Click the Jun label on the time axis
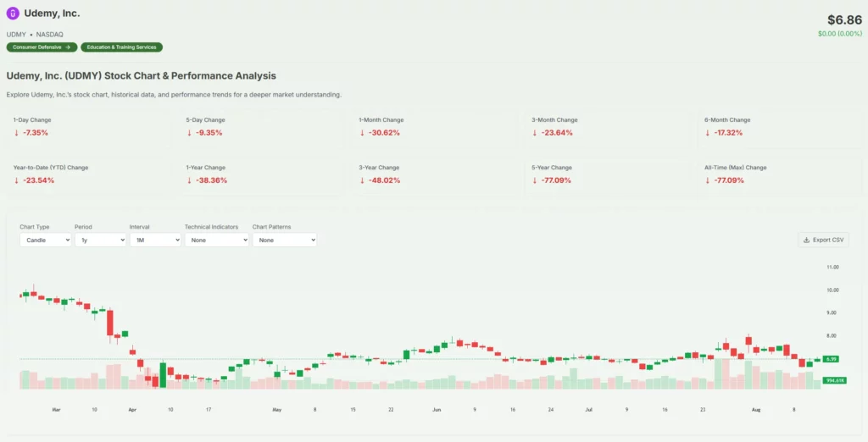 437,409
